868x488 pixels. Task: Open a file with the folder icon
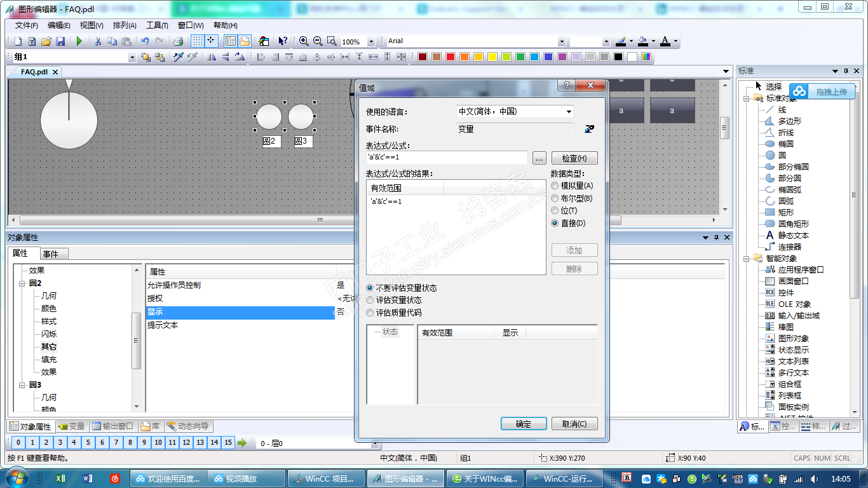click(x=46, y=41)
